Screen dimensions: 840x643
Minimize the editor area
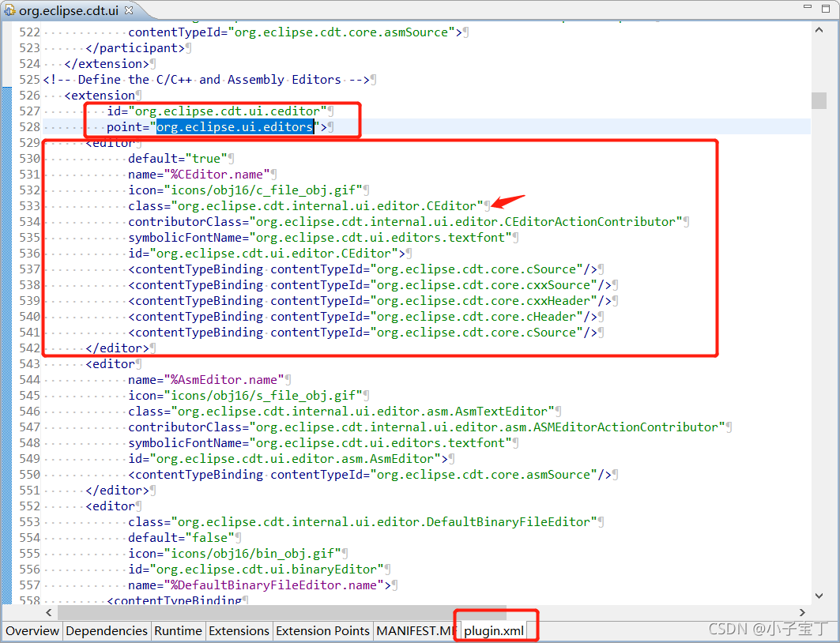tap(808, 7)
